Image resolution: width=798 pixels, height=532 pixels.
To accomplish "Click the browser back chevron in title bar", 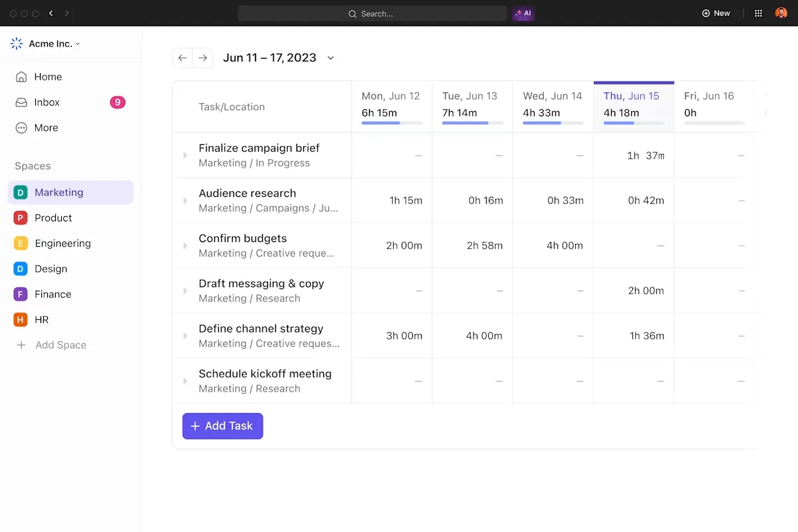I will click(x=51, y=13).
